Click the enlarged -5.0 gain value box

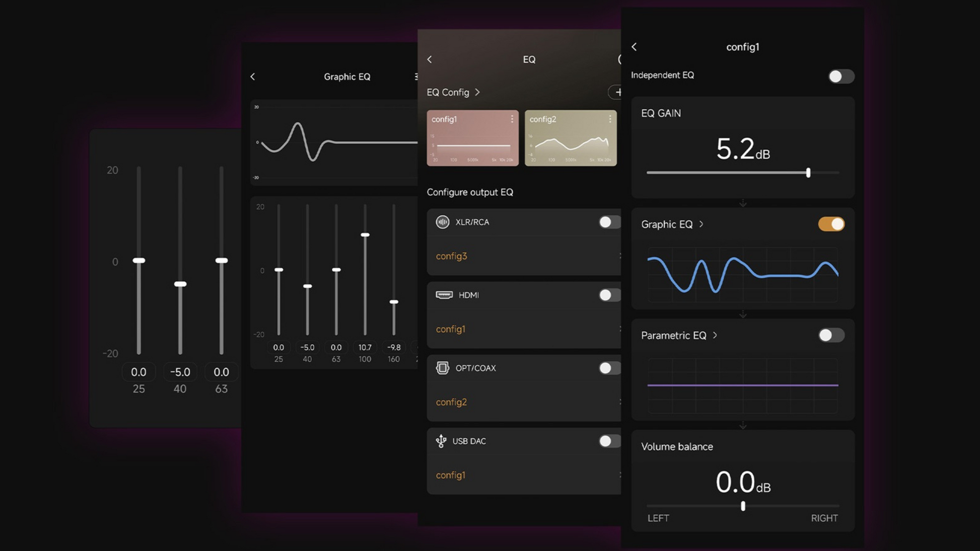[x=180, y=372]
